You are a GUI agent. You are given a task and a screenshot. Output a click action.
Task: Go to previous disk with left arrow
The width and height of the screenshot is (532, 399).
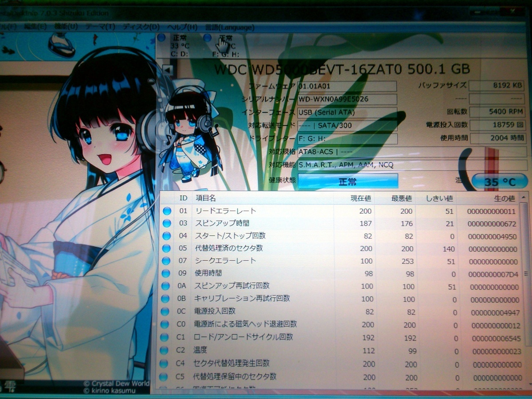click(167, 70)
